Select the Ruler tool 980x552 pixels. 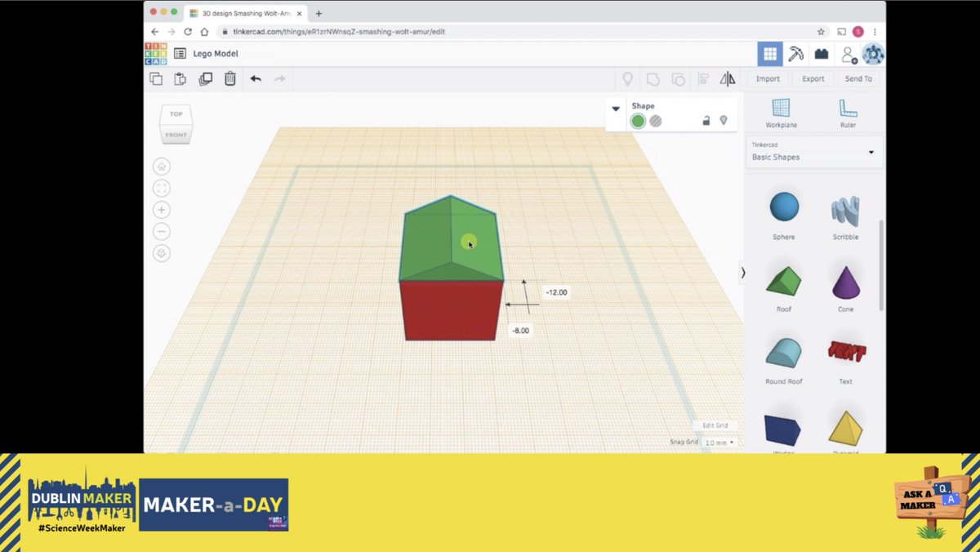pyautogui.click(x=848, y=114)
